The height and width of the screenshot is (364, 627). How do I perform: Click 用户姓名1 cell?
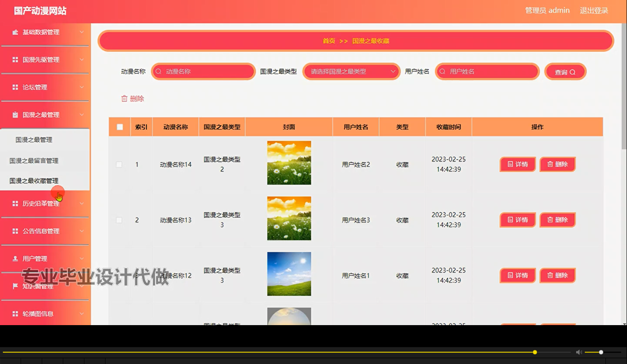[x=356, y=275]
